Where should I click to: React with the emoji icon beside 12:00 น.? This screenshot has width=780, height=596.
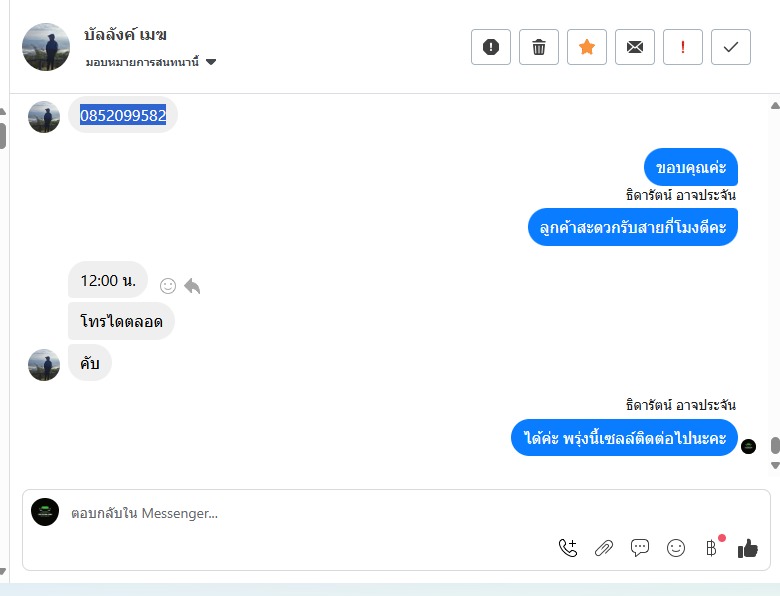pos(168,286)
